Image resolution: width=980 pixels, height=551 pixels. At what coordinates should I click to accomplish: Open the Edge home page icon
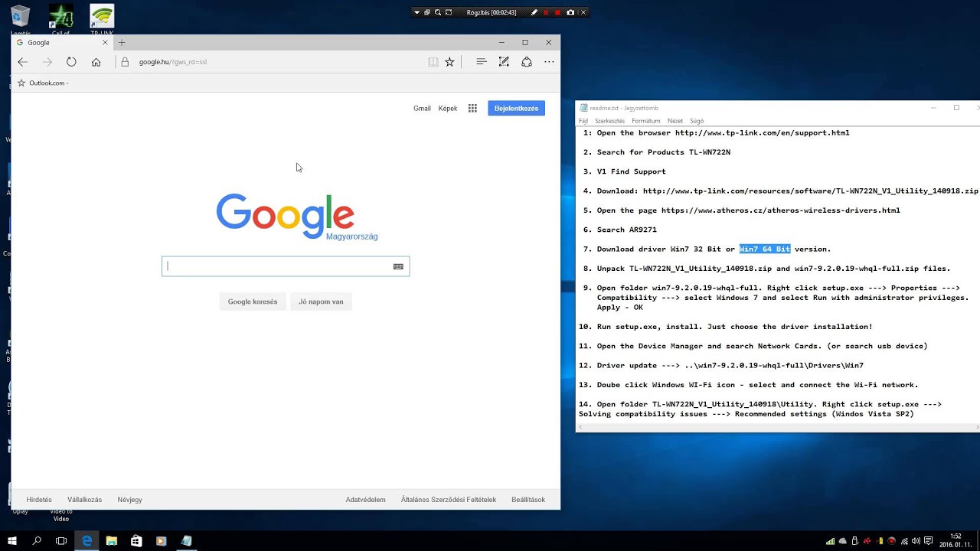tap(96, 62)
